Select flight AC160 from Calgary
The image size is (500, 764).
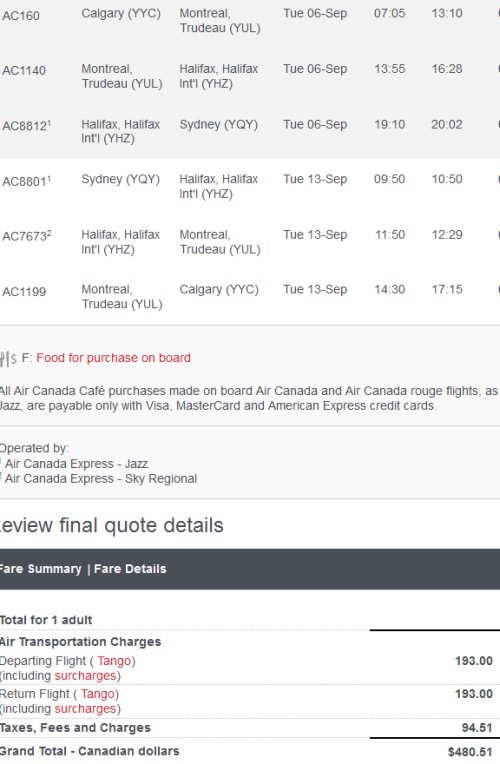click(x=21, y=16)
